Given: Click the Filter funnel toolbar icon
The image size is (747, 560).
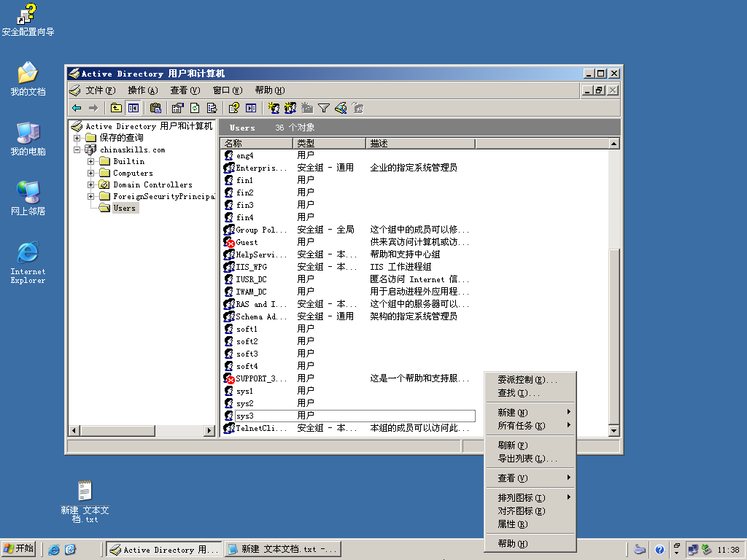Looking at the screenshot, I should (324, 108).
